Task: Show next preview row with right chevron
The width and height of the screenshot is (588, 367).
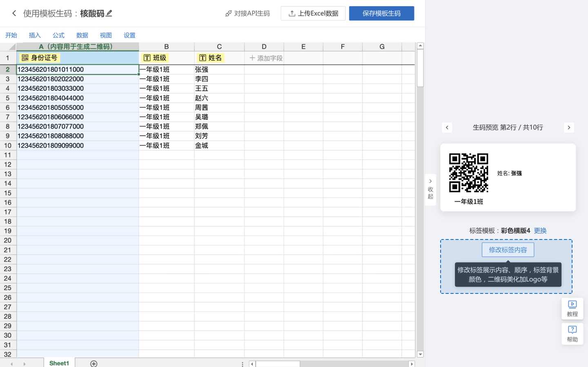Action: tap(569, 128)
